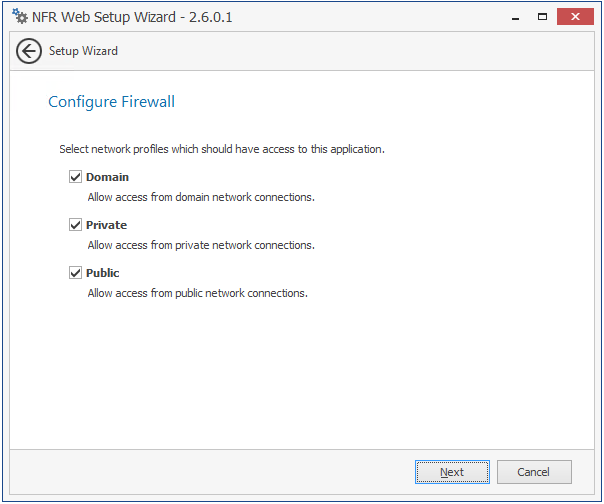604x504 pixels.
Task: Maximize the Setup Wizard window
Action: pyautogui.click(x=542, y=17)
